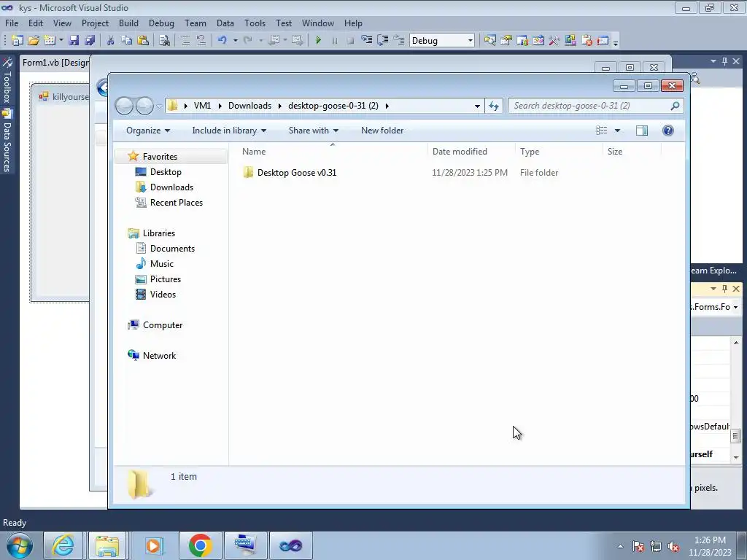The height and width of the screenshot is (560, 747).
Task: Click the Paste clipboard icon
Action: [142, 41]
